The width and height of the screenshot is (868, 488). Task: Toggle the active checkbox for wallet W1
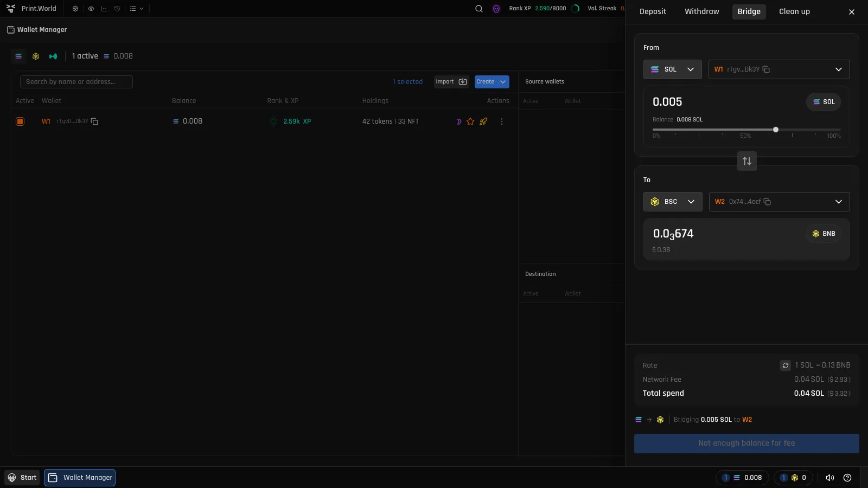(20, 121)
